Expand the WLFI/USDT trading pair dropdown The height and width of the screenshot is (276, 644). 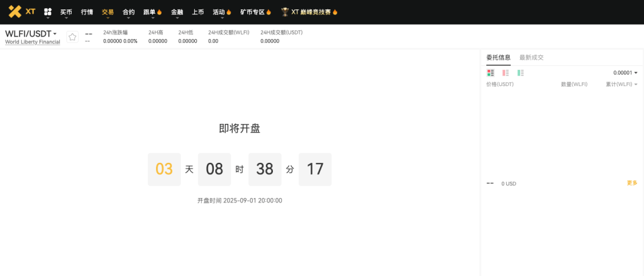[x=55, y=34]
